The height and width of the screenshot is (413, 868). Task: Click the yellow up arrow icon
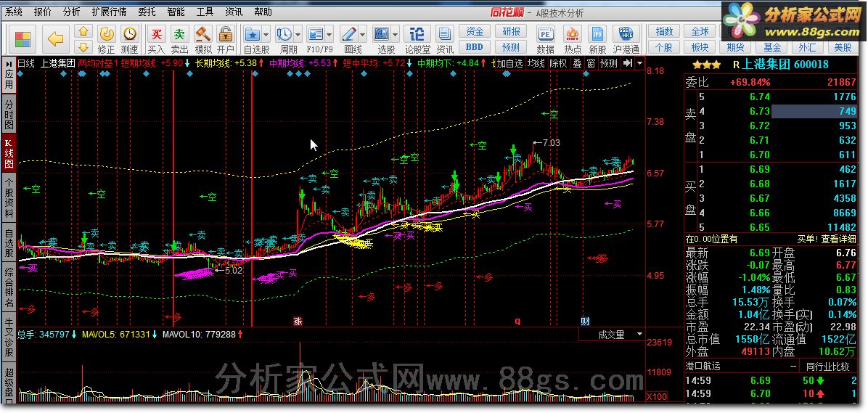click(83, 31)
